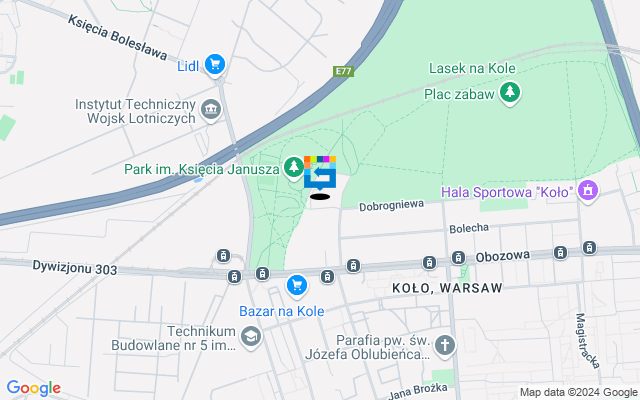Click the Księcia Bolesława street label
Screen dimensions: 640x400
click(118, 37)
